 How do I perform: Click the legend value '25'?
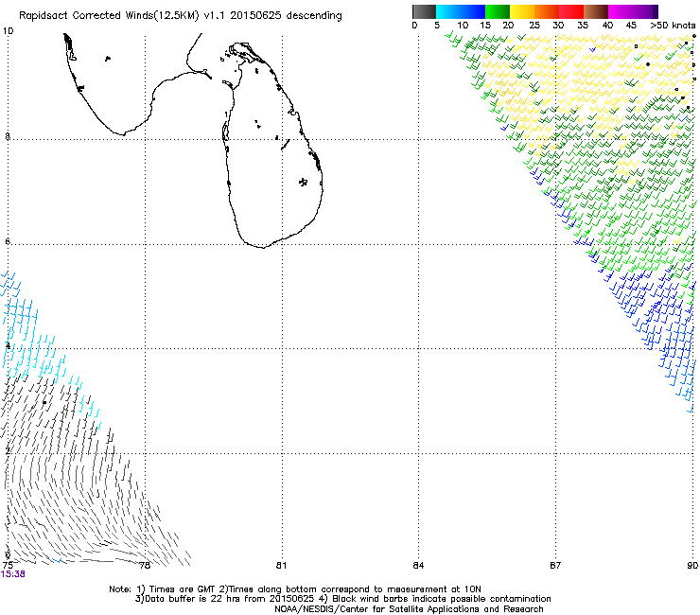534,26
